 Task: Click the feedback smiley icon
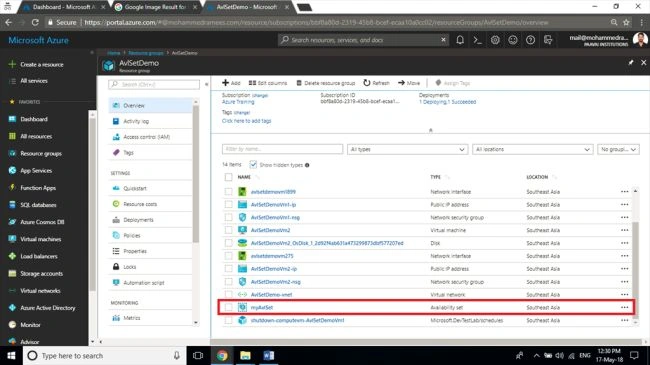point(513,40)
